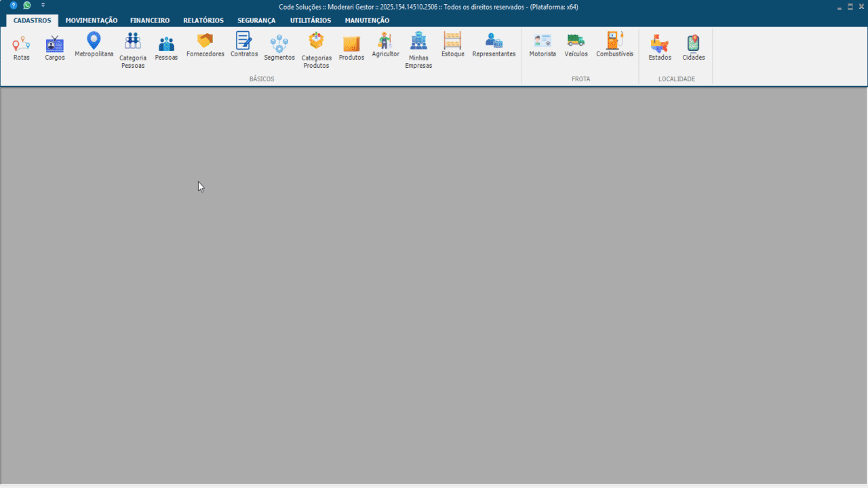The width and height of the screenshot is (868, 488).
Task: Open Representantes
Action: pyautogui.click(x=494, y=45)
